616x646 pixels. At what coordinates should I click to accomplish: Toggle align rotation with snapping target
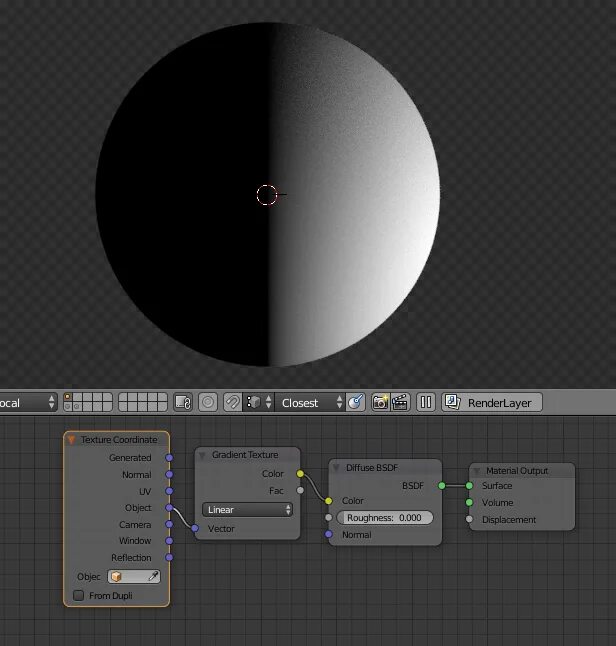(356, 403)
